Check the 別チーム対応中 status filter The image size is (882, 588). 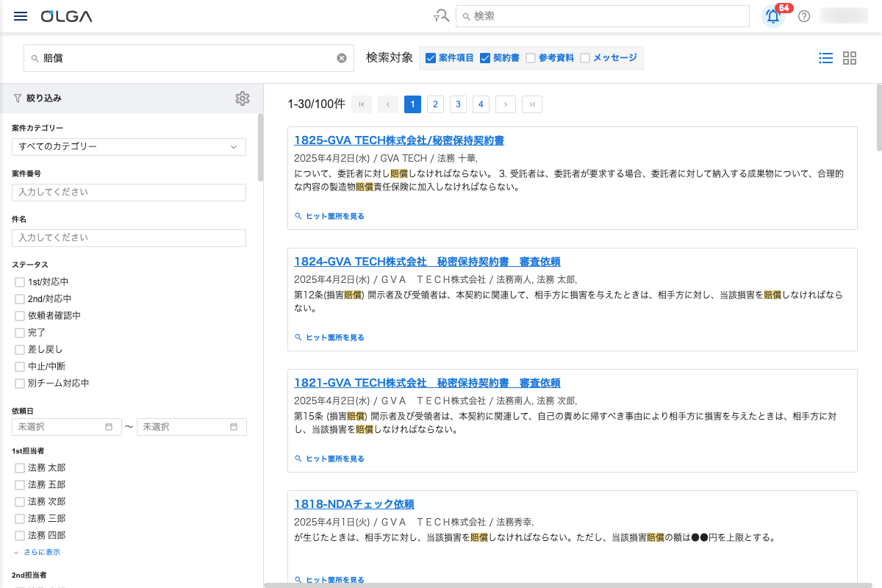[20, 384]
